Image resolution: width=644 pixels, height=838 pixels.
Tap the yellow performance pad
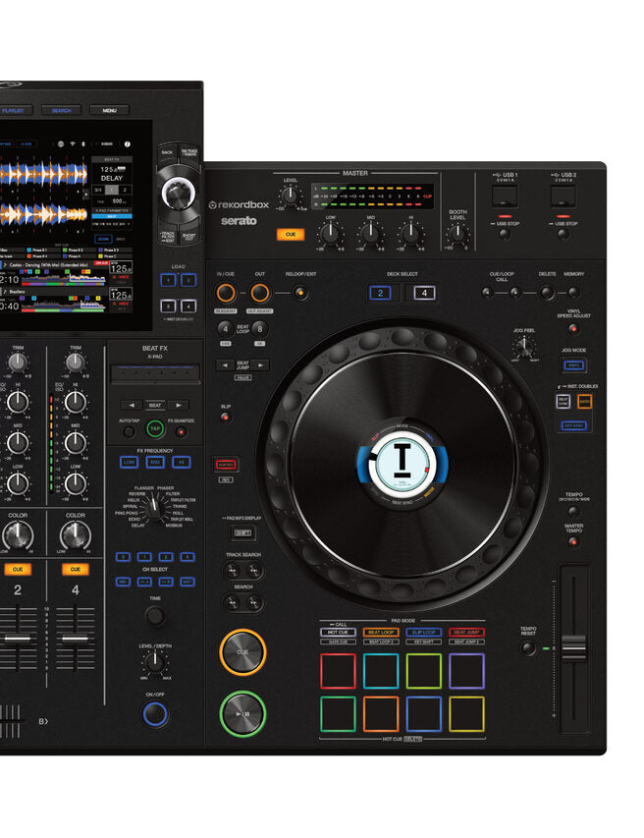tap(466, 713)
